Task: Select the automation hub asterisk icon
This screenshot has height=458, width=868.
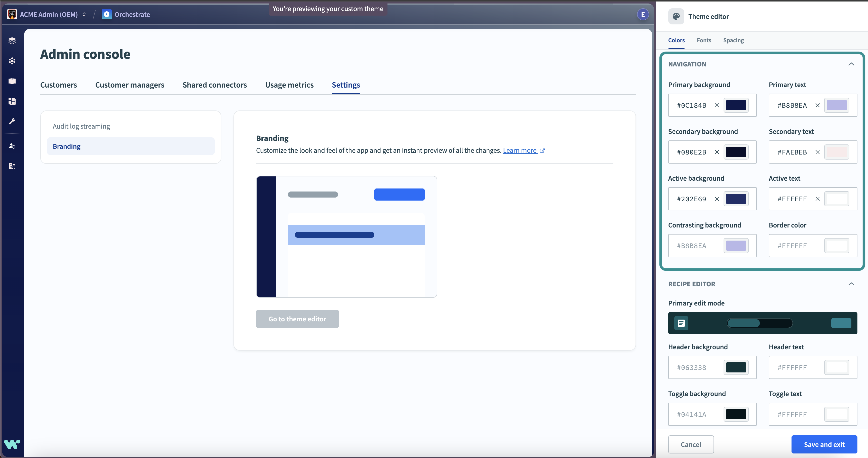Action: coord(12,61)
